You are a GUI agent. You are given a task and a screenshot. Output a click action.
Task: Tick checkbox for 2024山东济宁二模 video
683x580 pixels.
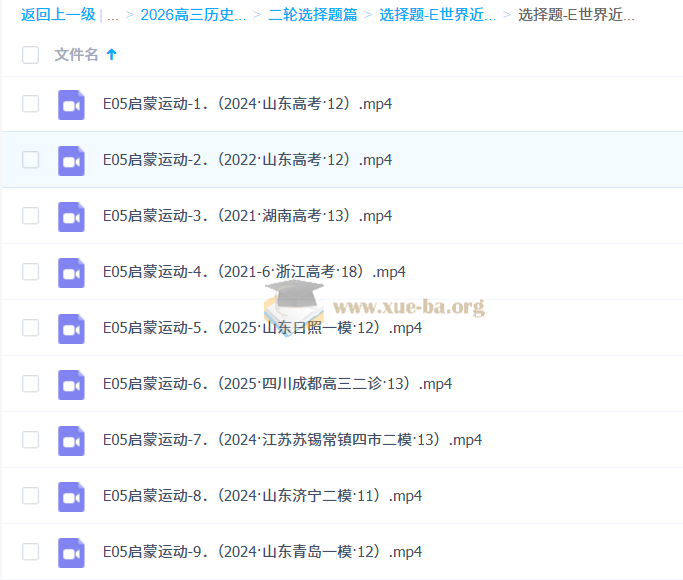coord(30,496)
